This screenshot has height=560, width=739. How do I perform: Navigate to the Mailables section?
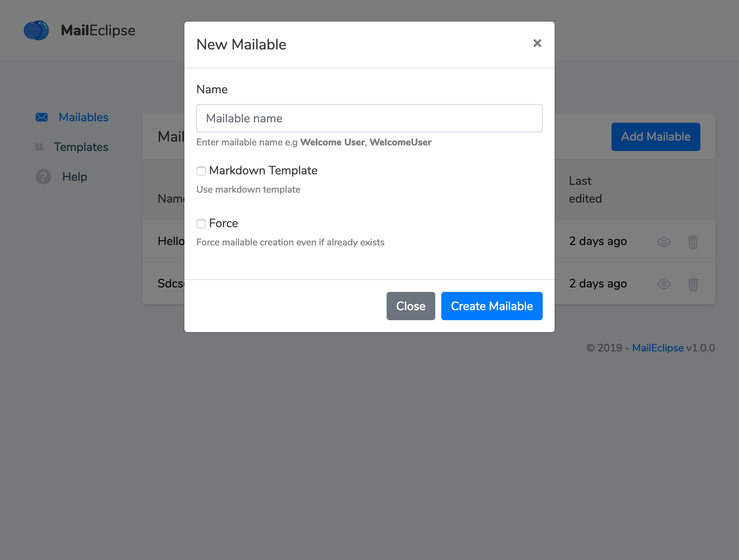point(83,117)
